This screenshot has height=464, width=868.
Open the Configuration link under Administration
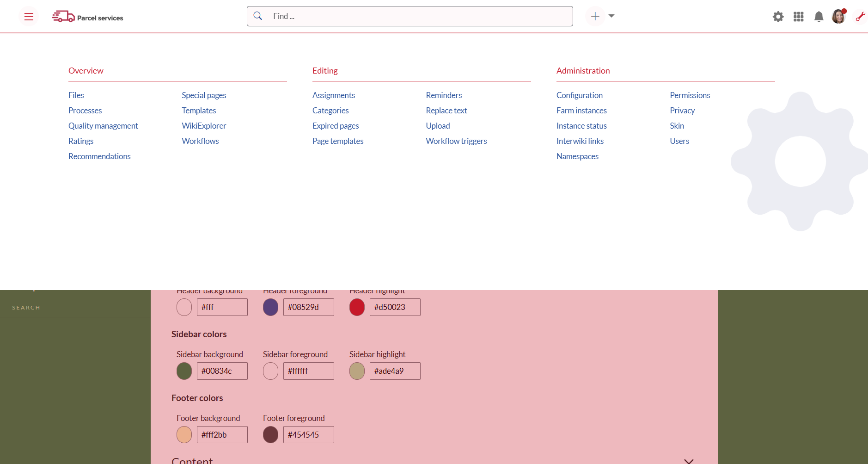(x=579, y=95)
